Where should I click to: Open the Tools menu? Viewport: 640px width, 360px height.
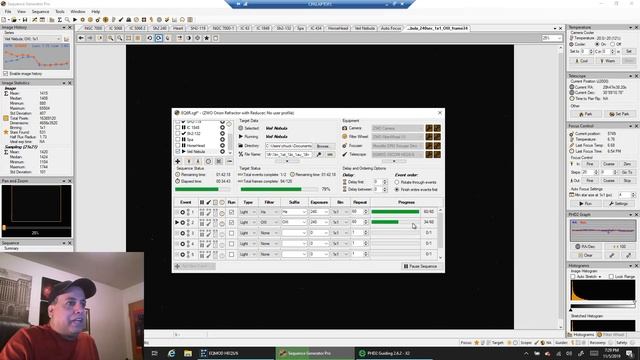pyautogui.click(x=60, y=11)
